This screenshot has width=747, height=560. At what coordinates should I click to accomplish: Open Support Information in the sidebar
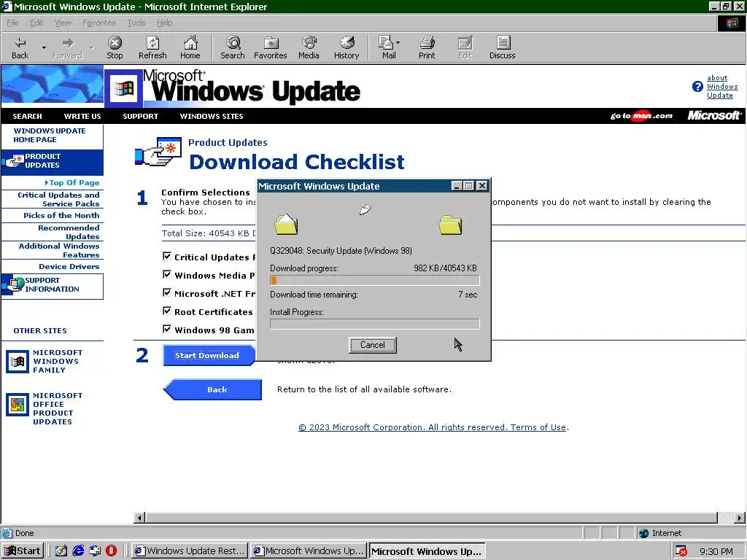click(53, 286)
